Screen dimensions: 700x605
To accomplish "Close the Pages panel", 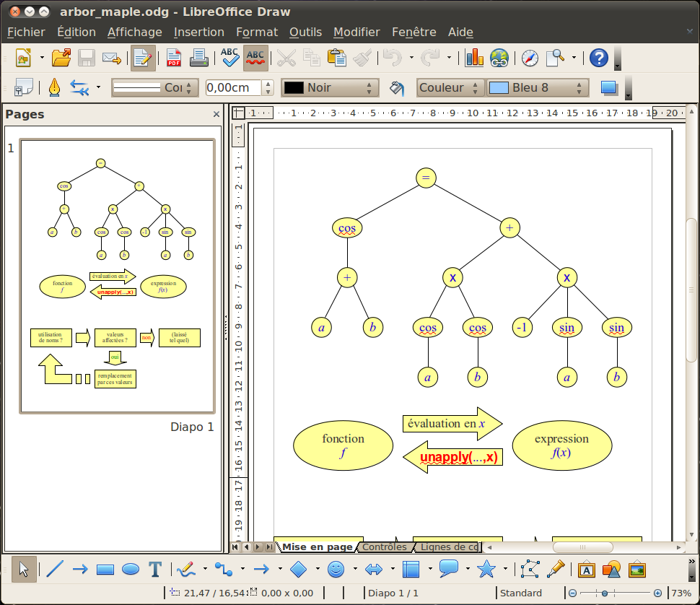I will (216, 114).
